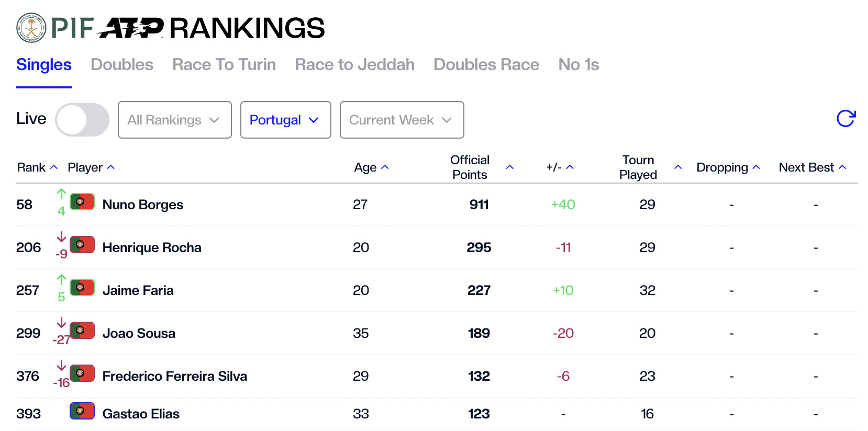Screen dimensions: 868x431
Task: Sort by Next Best arrow
Action: tap(842, 167)
